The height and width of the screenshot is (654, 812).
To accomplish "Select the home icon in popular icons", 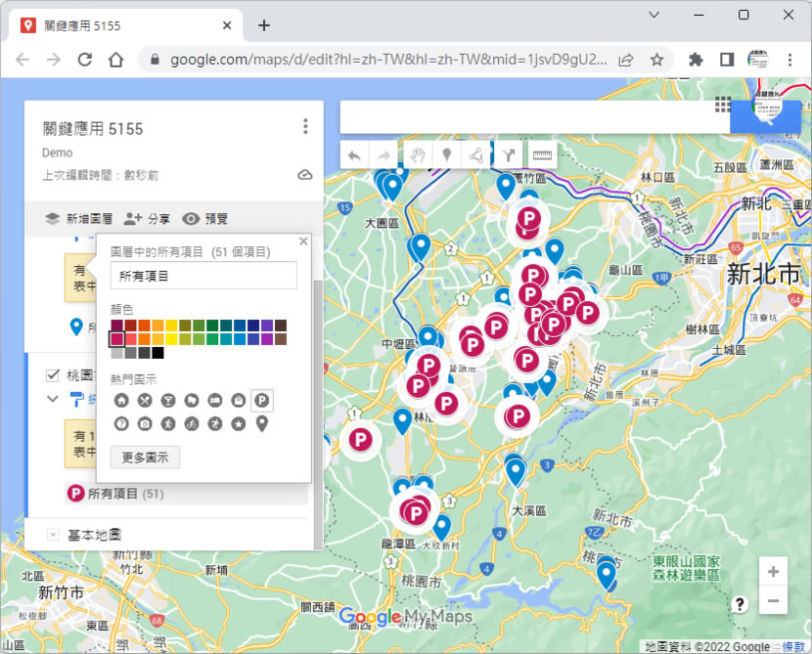I will click(x=121, y=401).
